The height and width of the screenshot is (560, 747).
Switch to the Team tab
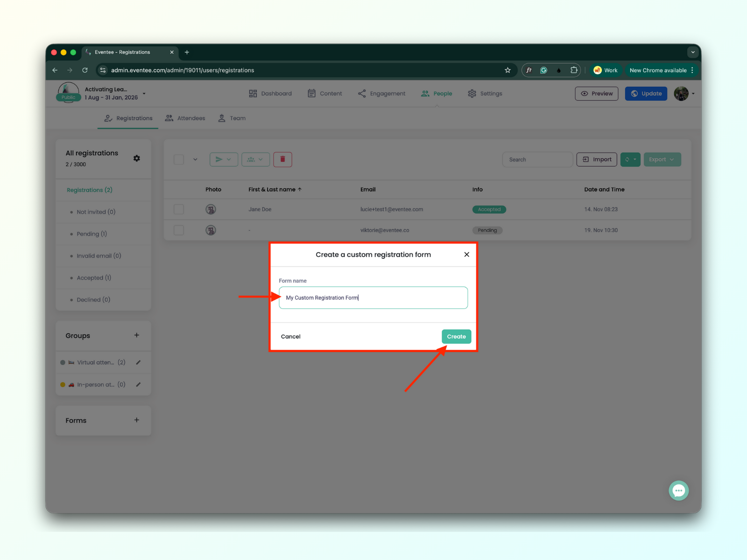(232, 119)
